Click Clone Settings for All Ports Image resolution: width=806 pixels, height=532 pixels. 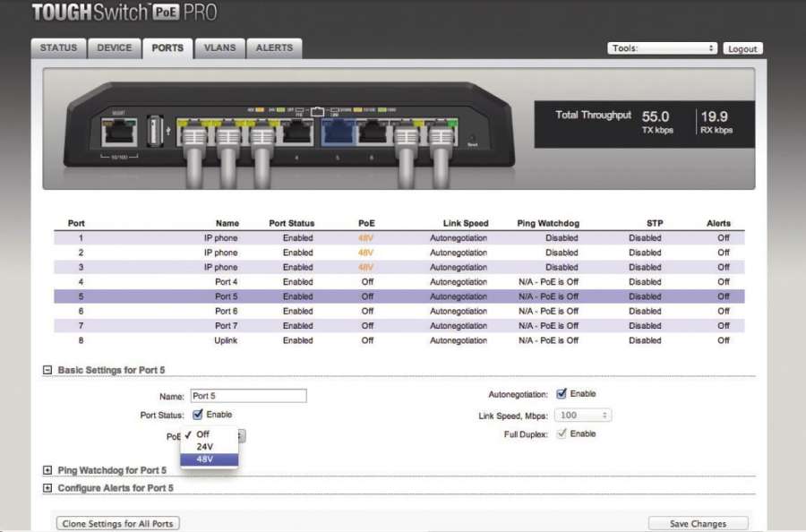click(x=117, y=523)
